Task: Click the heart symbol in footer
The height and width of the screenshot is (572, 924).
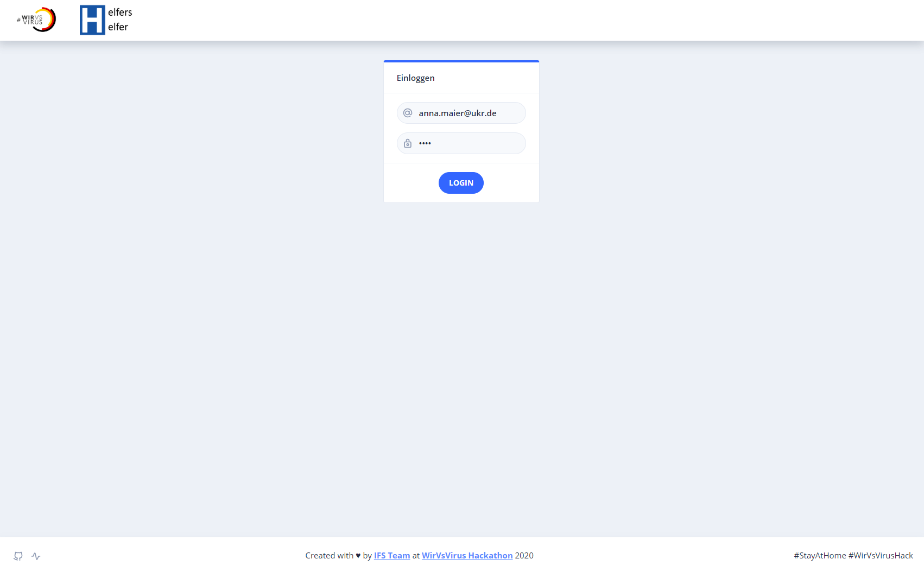Action: point(358,556)
